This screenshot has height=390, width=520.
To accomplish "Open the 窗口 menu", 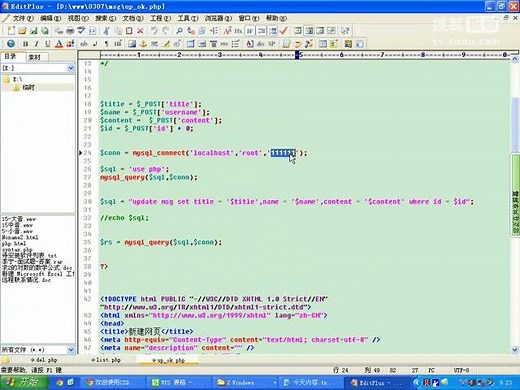I will click(249, 18).
